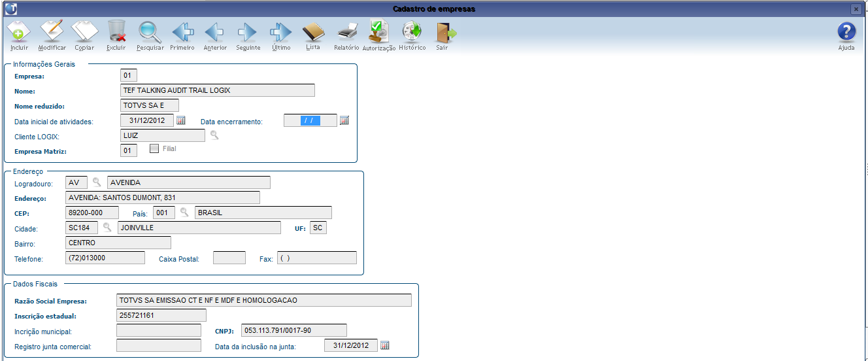Click the Bairro field
The image size is (868, 361).
(119, 243)
